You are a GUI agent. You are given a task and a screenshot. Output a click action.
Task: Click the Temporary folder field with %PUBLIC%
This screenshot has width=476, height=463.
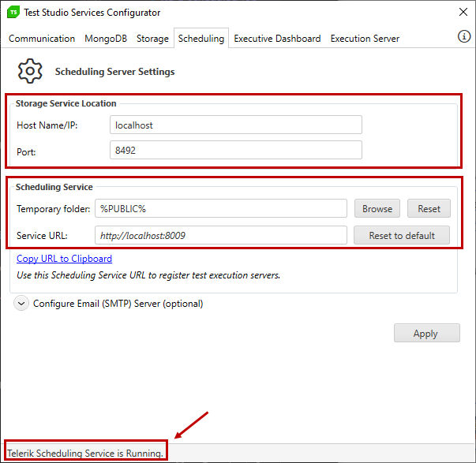pyautogui.click(x=221, y=208)
